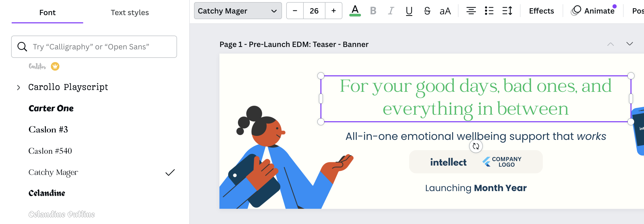Increase font size with plus button
Screen dimensions: 644x224
pos(334,11)
